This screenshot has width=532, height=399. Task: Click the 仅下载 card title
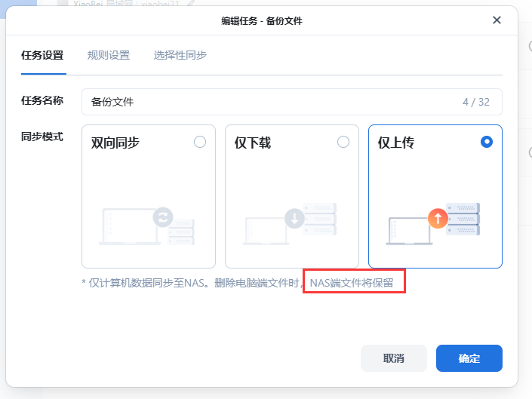pyautogui.click(x=253, y=143)
